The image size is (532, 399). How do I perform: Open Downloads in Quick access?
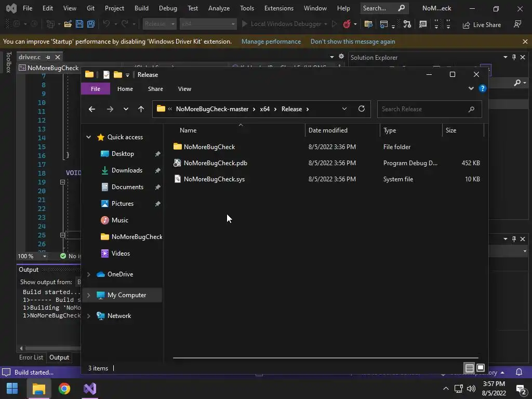coord(127,170)
